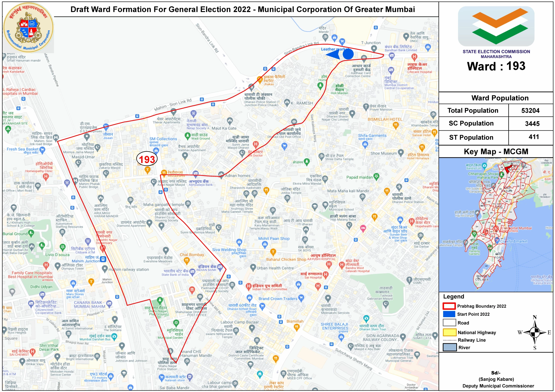The width and height of the screenshot is (555, 392).
Task: Click the River legend color box
Action: [450, 348]
